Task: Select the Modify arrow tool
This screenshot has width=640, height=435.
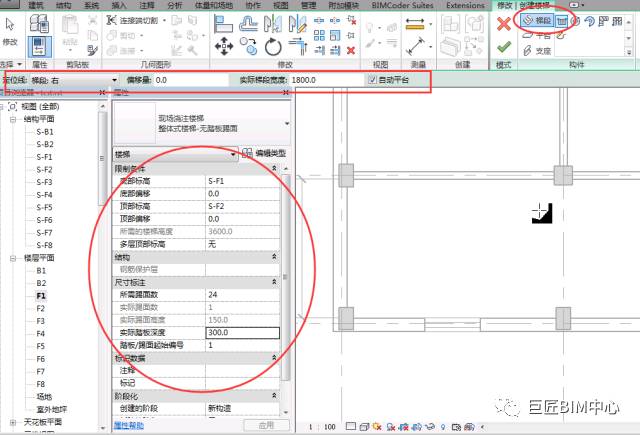Action: (9, 25)
